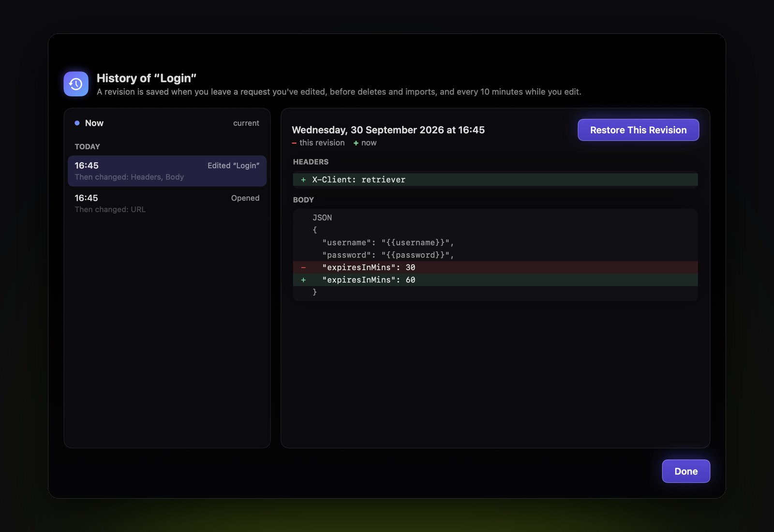This screenshot has height=532, width=774.
Task: Click the added X-Client: retriever header line
Action: click(x=495, y=179)
